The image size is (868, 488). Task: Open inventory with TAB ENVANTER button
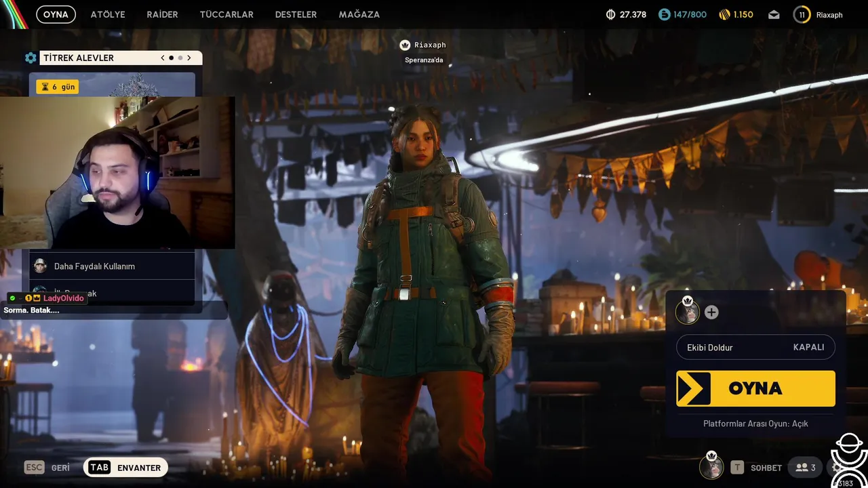point(125,468)
